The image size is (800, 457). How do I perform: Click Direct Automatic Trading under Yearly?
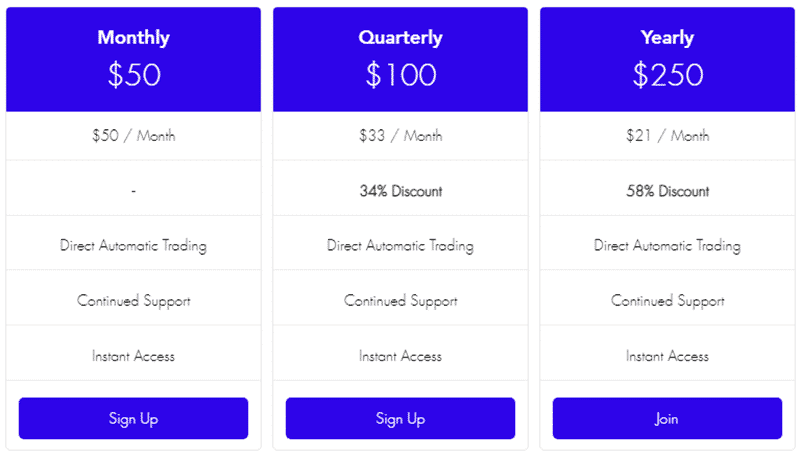667,246
